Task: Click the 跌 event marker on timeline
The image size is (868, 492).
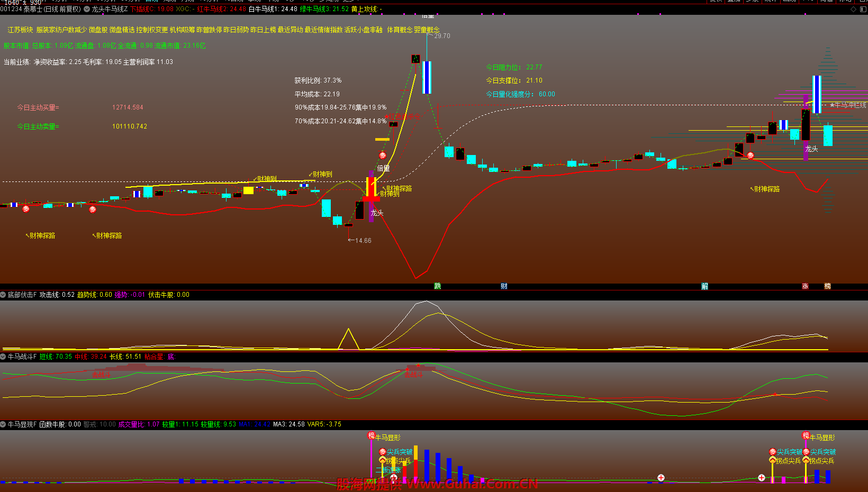Action: point(438,286)
